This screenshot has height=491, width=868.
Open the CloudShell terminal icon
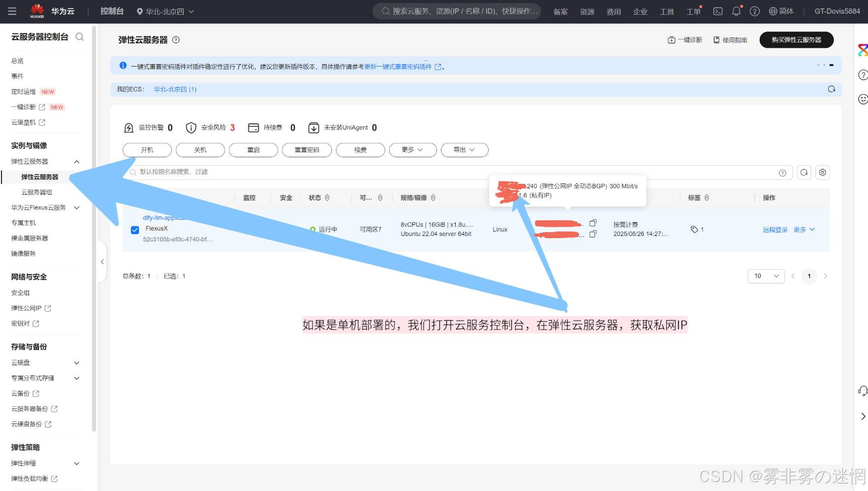point(718,11)
